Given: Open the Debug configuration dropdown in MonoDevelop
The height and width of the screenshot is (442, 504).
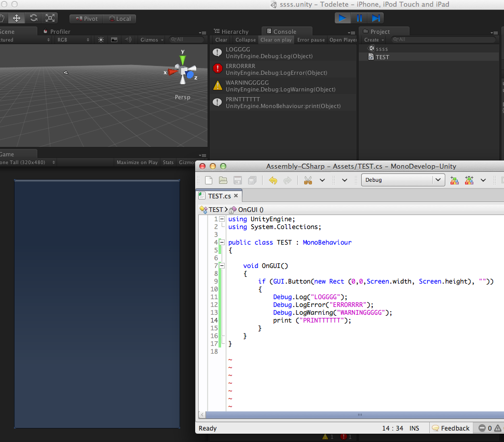Looking at the screenshot, I should pos(402,180).
